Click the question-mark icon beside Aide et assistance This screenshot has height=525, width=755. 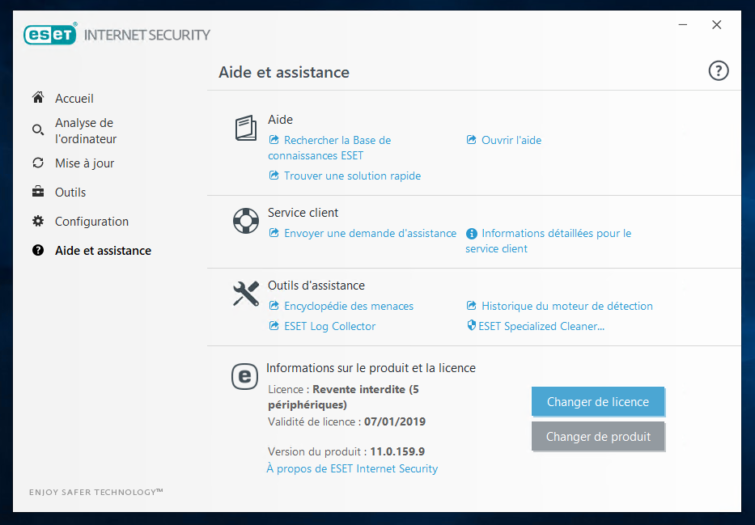point(38,250)
